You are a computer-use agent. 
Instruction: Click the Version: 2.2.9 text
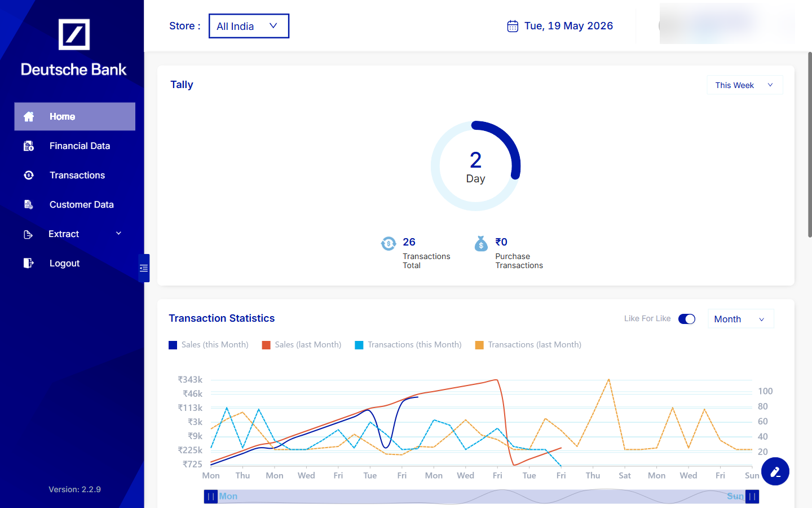74,489
